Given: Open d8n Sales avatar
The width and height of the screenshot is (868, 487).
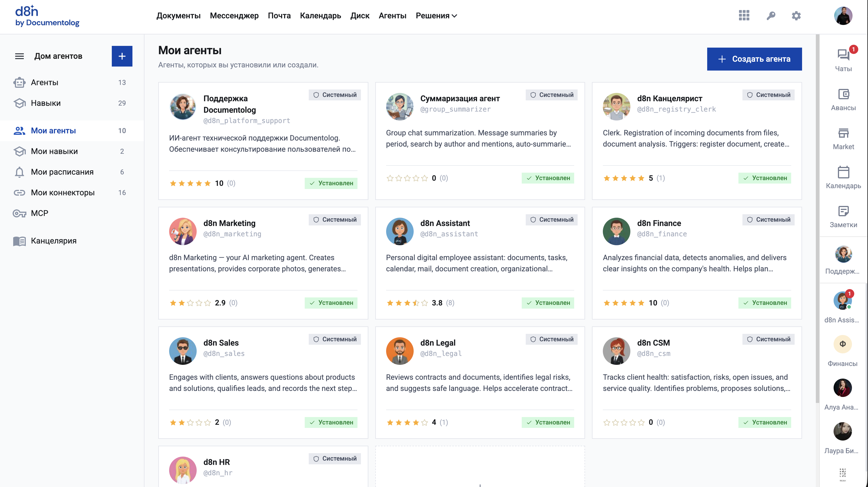Looking at the screenshot, I should point(183,351).
